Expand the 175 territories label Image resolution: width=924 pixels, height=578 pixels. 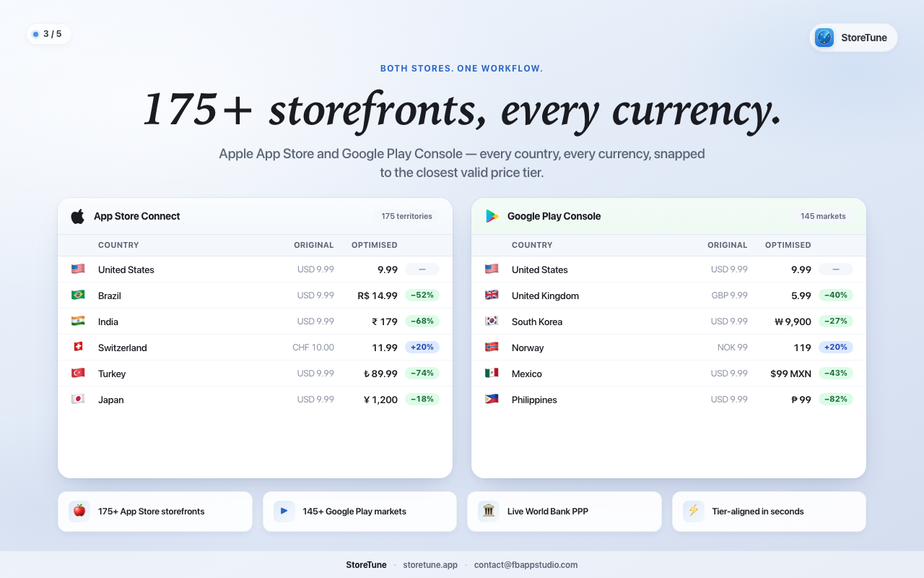[406, 215]
